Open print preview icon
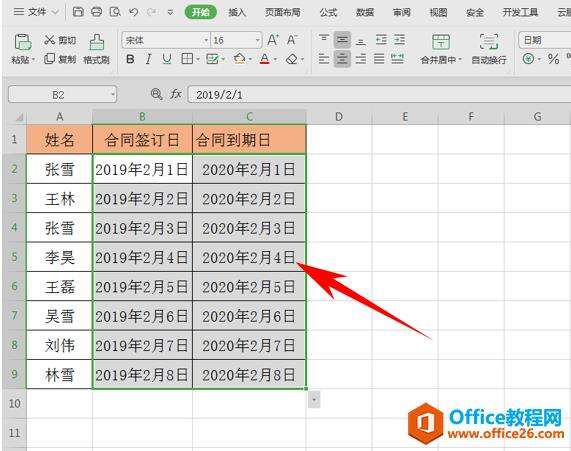 pyautogui.click(x=115, y=12)
